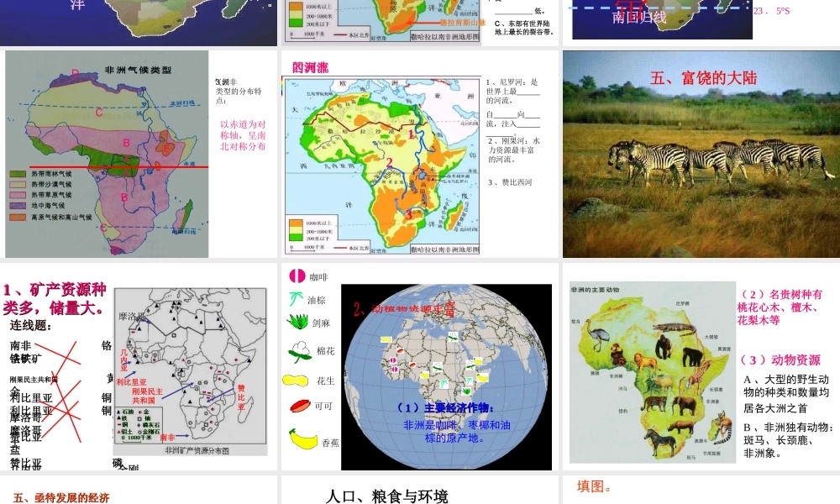The width and height of the screenshot is (840, 504).
Task: Click the 五、富饶的大陆 title text
Action: [x=703, y=78]
